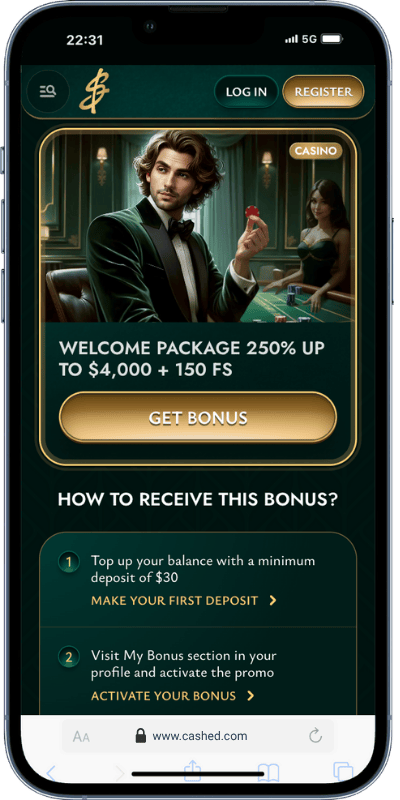
Task: Tap the Safari reload icon
Action: 316,736
